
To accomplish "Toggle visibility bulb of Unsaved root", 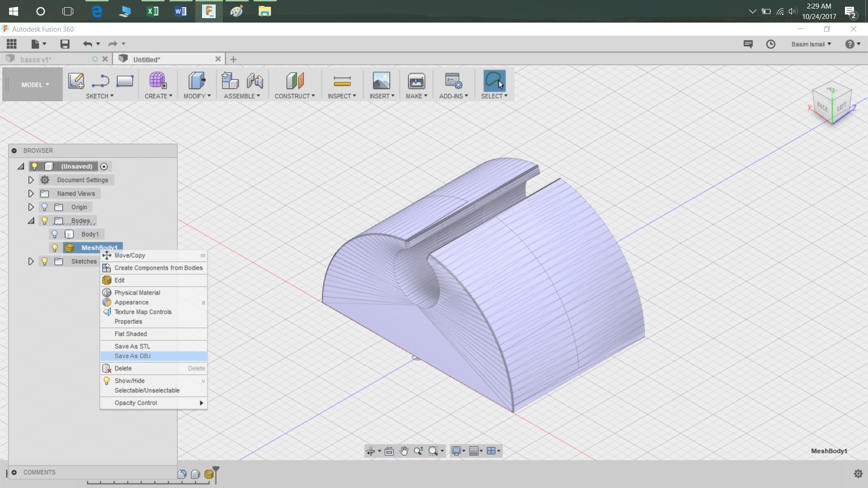I will [34, 166].
